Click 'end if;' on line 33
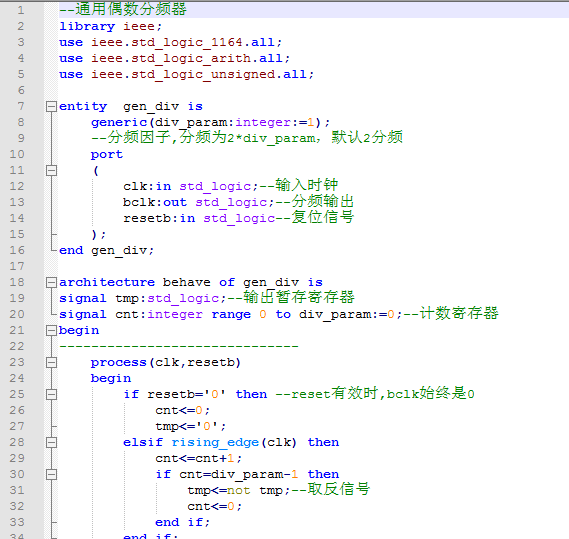Screen dimensions: 569x539 183,522
